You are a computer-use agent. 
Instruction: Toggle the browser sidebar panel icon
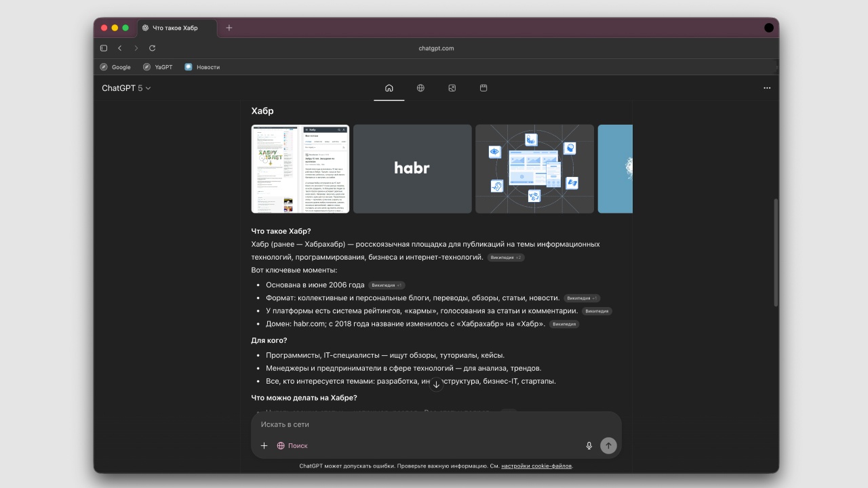pyautogui.click(x=104, y=48)
